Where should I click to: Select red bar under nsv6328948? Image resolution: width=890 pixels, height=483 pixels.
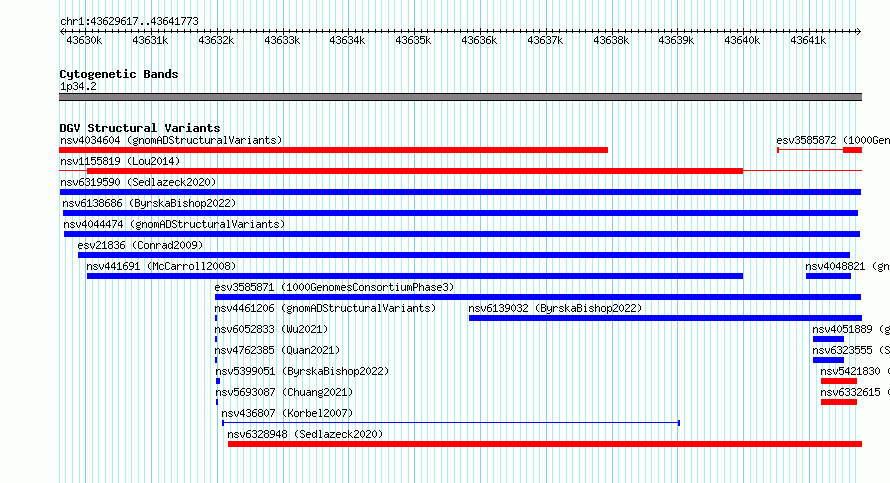click(545, 444)
